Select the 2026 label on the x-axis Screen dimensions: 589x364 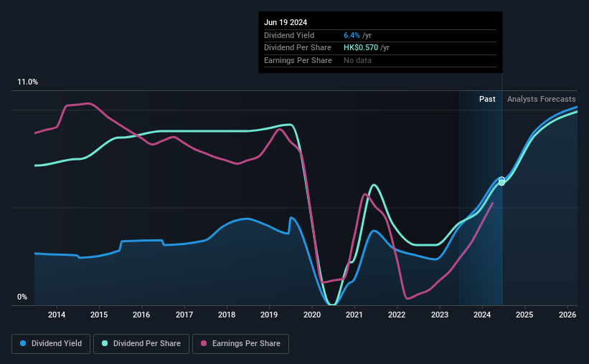click(567, 315)
